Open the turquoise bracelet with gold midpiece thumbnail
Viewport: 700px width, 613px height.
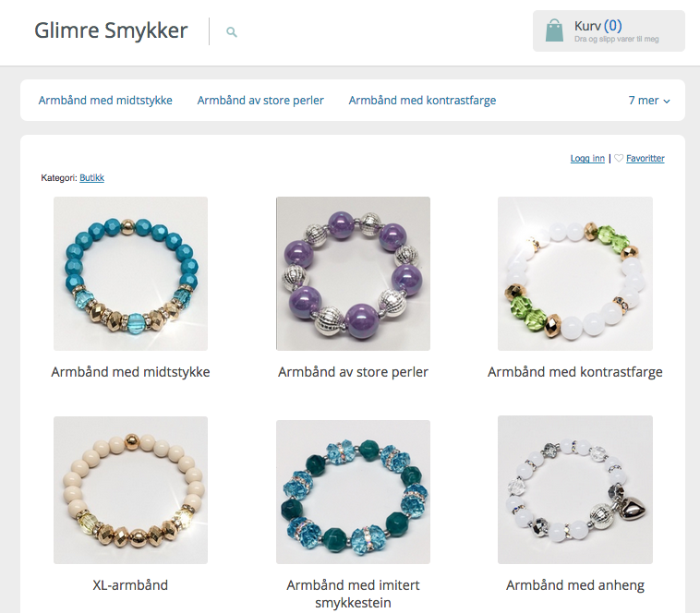pos(130,273)
